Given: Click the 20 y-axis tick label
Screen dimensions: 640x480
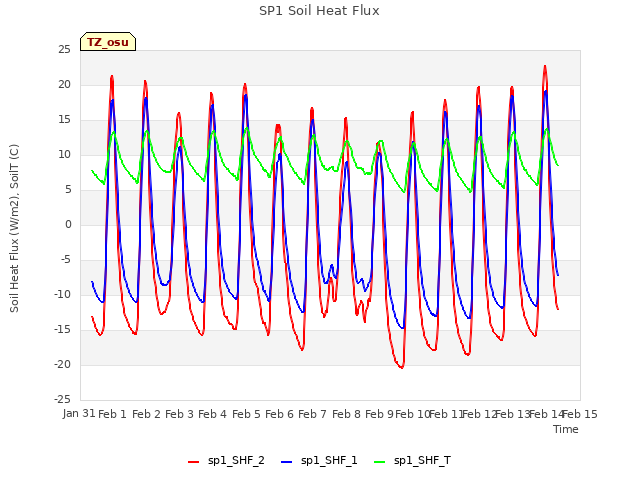Looking at the screenshot, I should (x=64, y=84).
